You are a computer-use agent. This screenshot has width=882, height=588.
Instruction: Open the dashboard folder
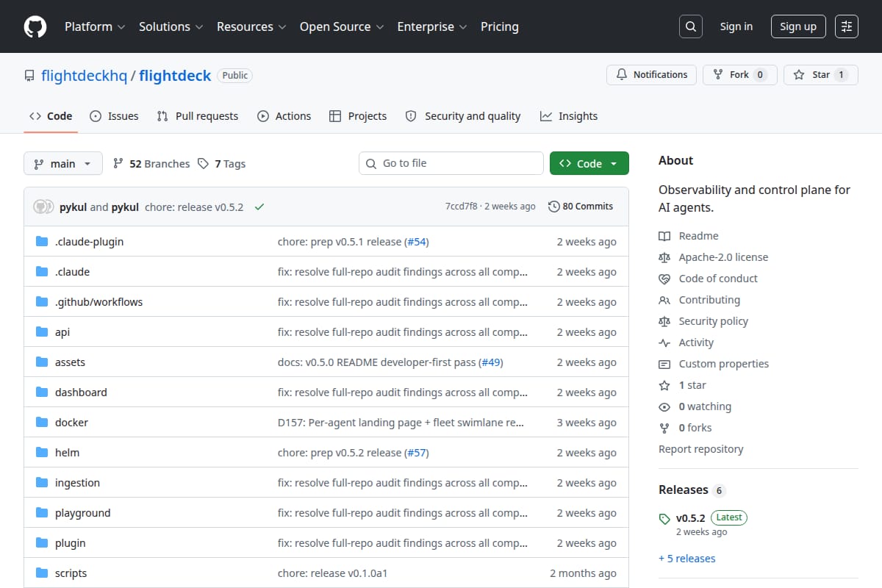click(x=81, y=392)
